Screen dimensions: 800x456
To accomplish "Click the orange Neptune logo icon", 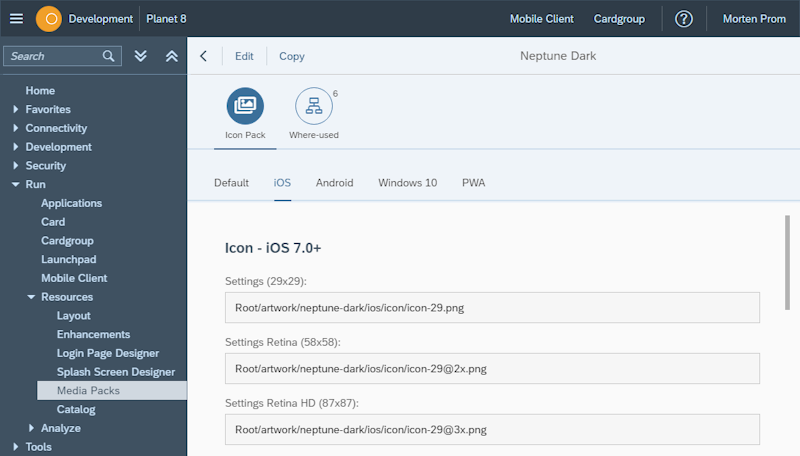I will 48,18.
